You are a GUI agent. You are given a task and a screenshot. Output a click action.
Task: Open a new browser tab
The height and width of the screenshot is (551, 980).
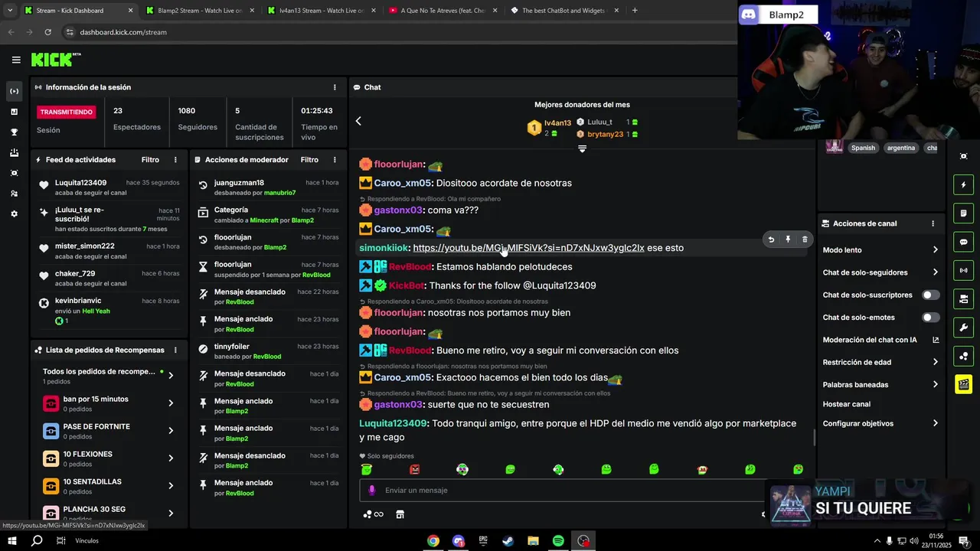click(635, 11)
